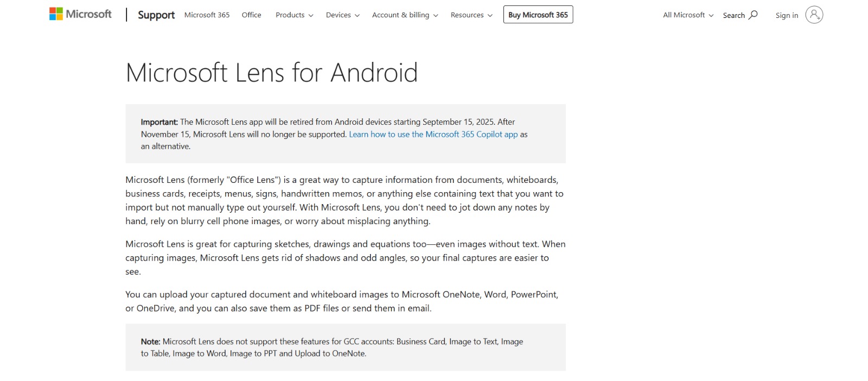This screenshot has height=381, width=868.
Task: Open the Support home link
Action: 156,15
